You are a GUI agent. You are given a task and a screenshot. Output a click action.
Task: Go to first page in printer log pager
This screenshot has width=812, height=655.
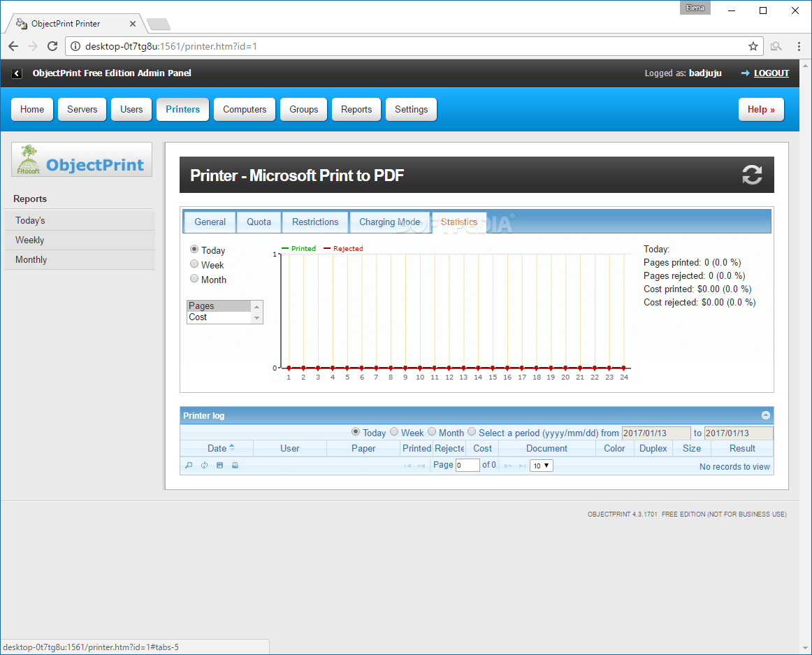tap(407, 466)
